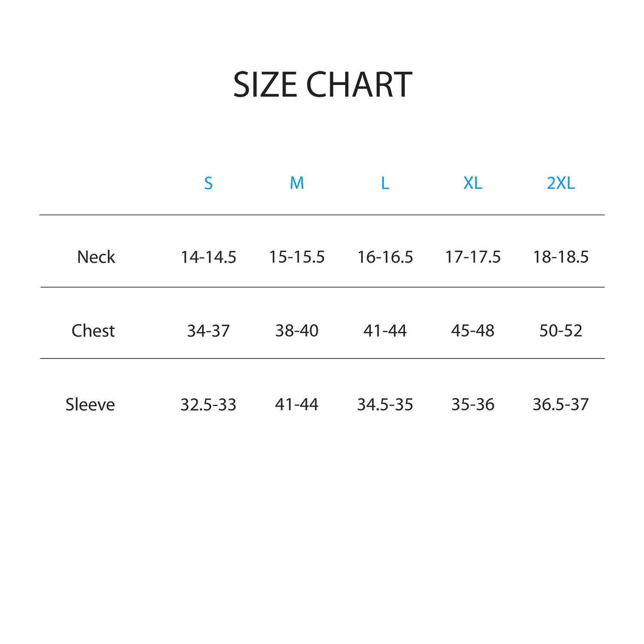Image resolution: width=644 pixels, height=644 pixels.
Task: Click chest measurement 38-40
Action: (297, 331)
